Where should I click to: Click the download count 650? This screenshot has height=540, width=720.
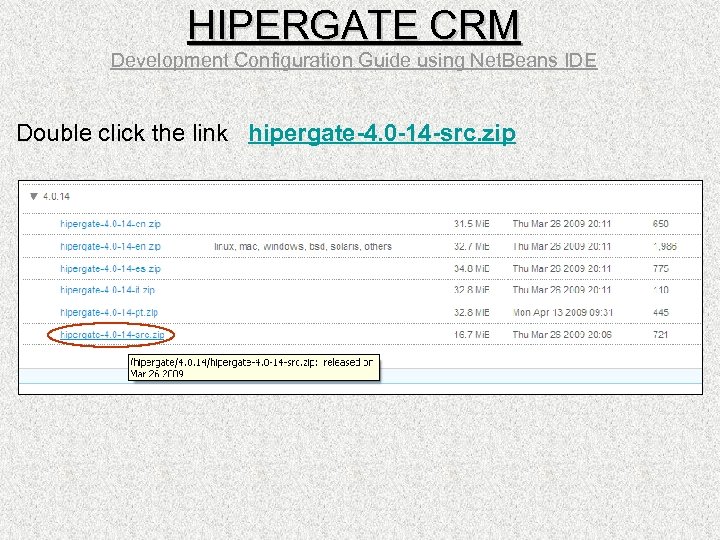tap(660, 224)
